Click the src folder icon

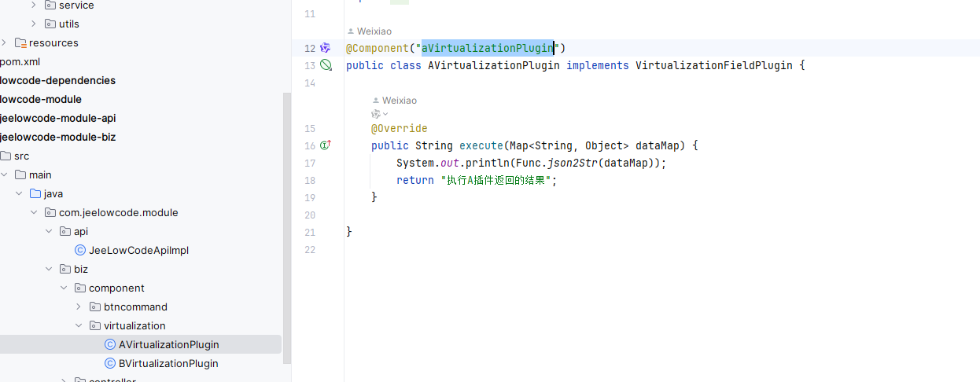[6, 156]
